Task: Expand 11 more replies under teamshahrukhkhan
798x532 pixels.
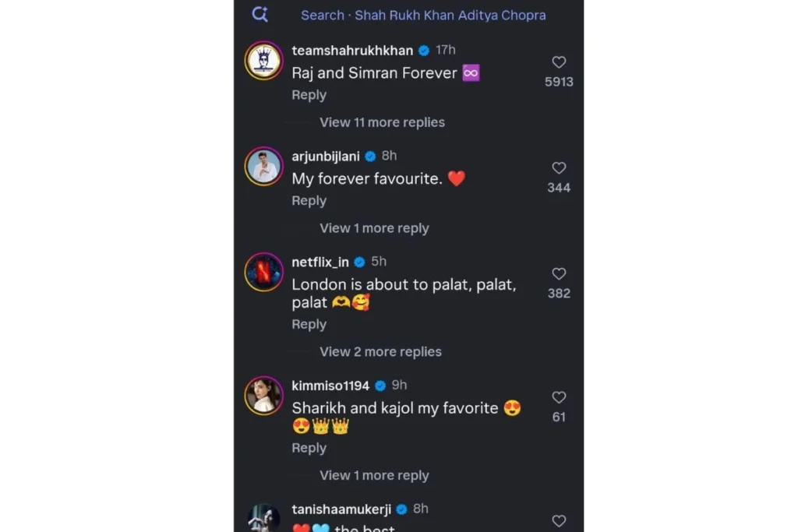Action: tap(382, 122)
